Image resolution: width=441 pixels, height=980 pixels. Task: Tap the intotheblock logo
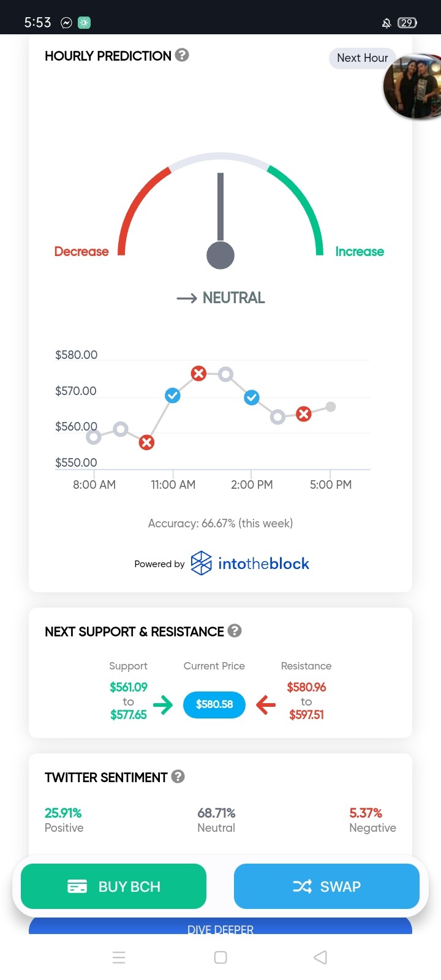[x=250, y=563]
